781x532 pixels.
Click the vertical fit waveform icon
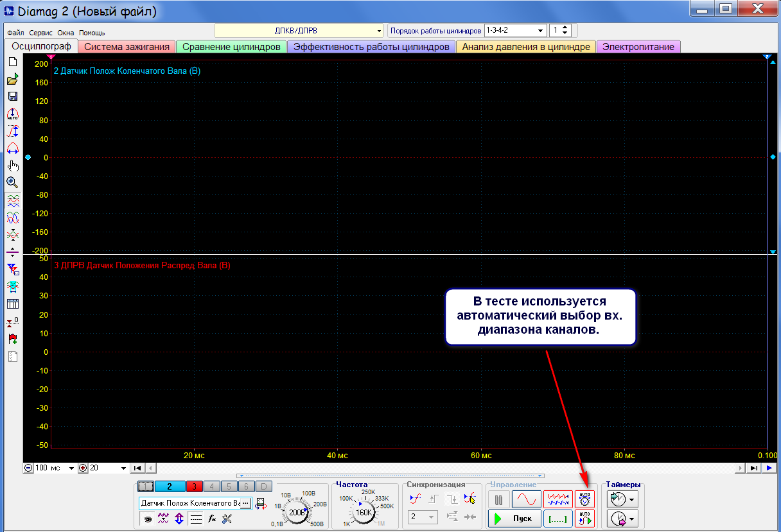[x=12, y=131]
